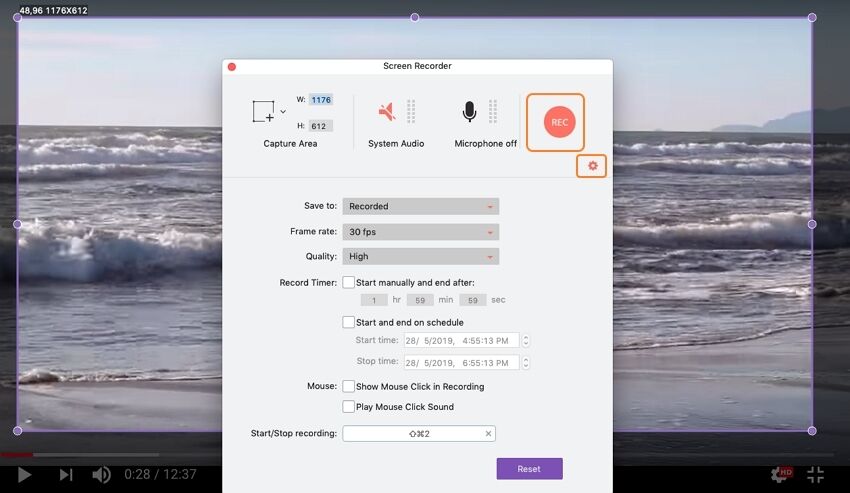The width and height of the screenshot is (850, 493).
Task: Adjust the Start time stepper
Action: (x=525, y=341)
